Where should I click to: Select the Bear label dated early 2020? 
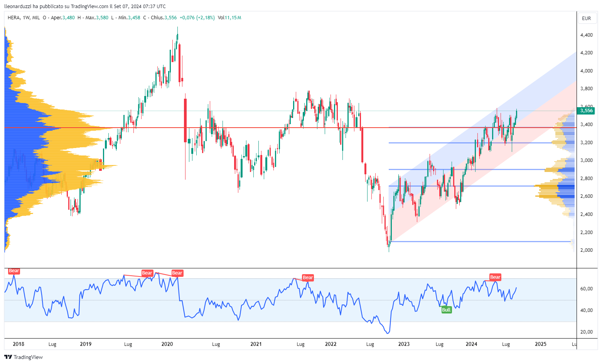click(x=177, y=273)
